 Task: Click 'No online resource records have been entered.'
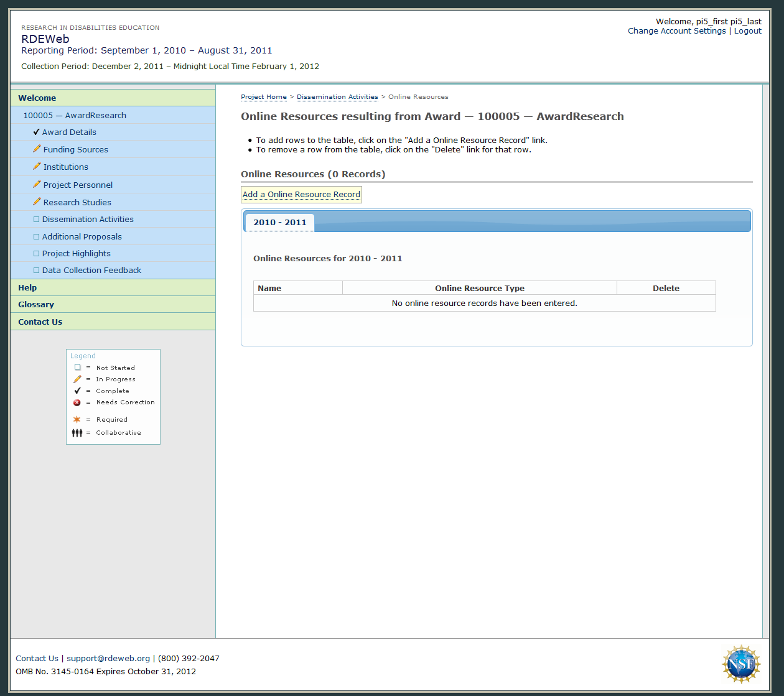[x=485, y=303]
